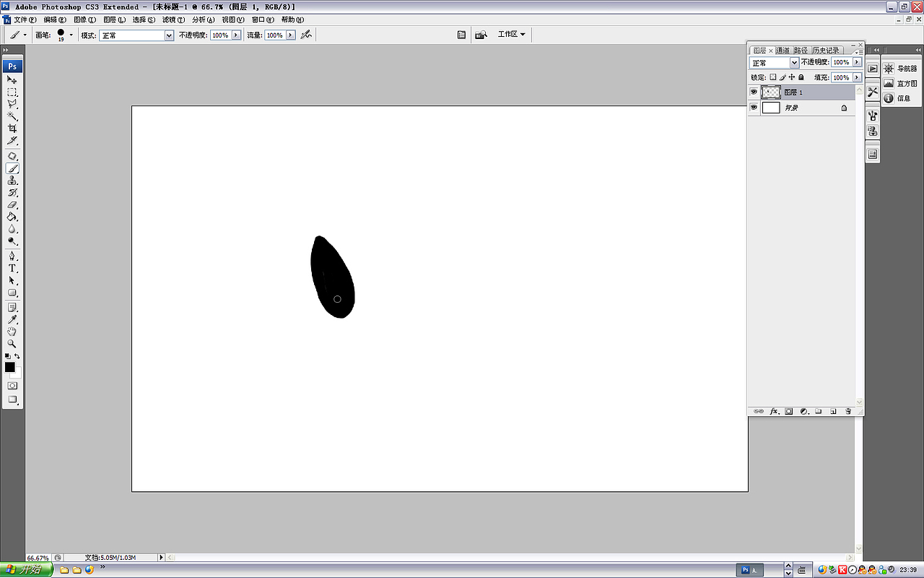The height and width of the screenshot is (578, 924).
Task: Open layer blend mode 正常 dropdown
Action: click(x=774, y=63)
